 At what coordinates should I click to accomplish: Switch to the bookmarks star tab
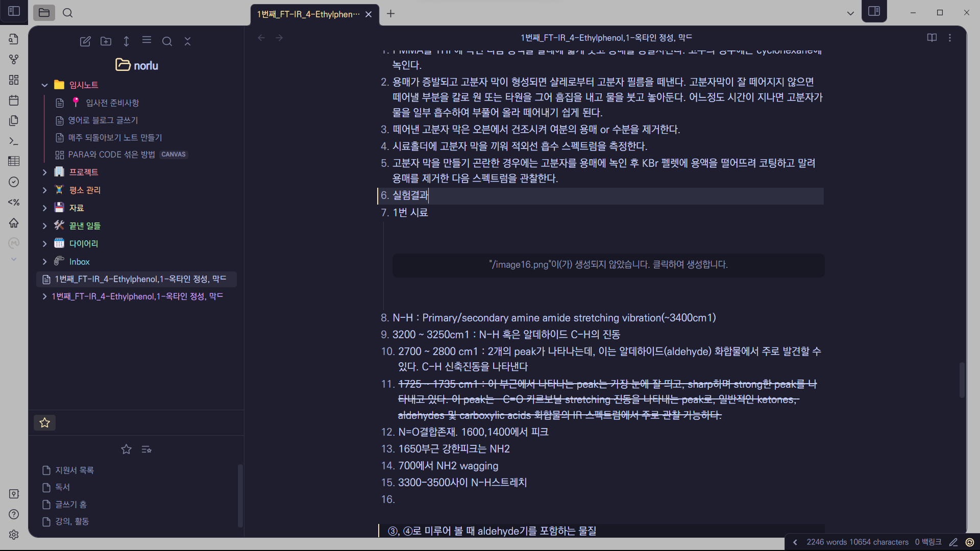click(44, 422)
